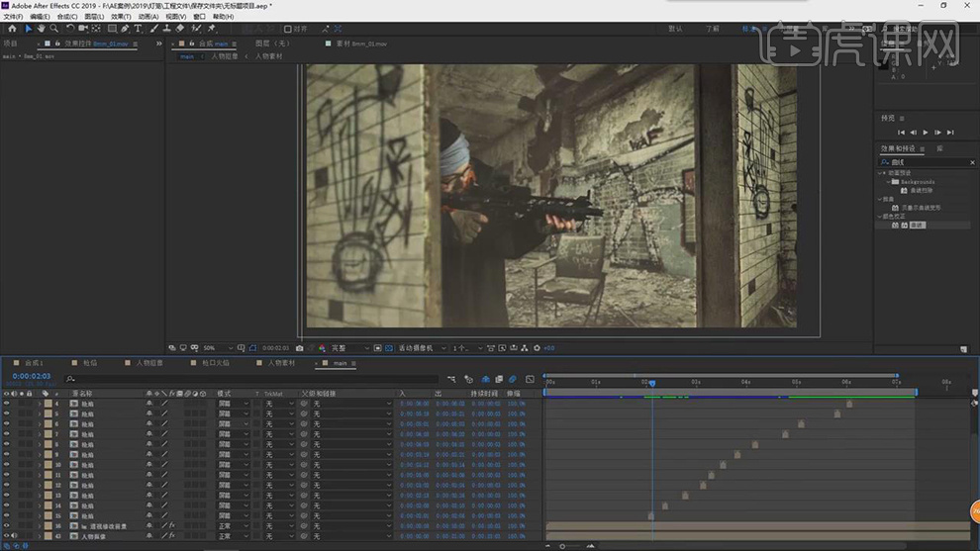Select the Type text tool
Screen dimensions: 980x551
click(138, 29)
